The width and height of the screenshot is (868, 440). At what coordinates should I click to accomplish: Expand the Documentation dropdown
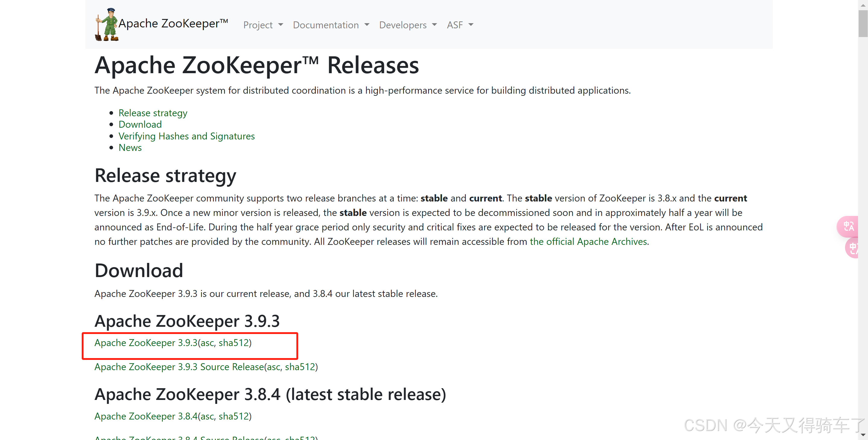(331, 25)
